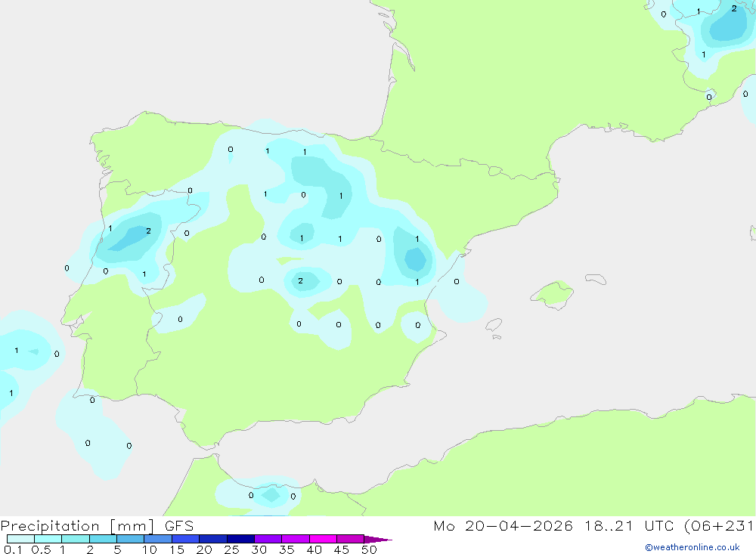Click the '0.1' legend scale label

pos(13,549)
